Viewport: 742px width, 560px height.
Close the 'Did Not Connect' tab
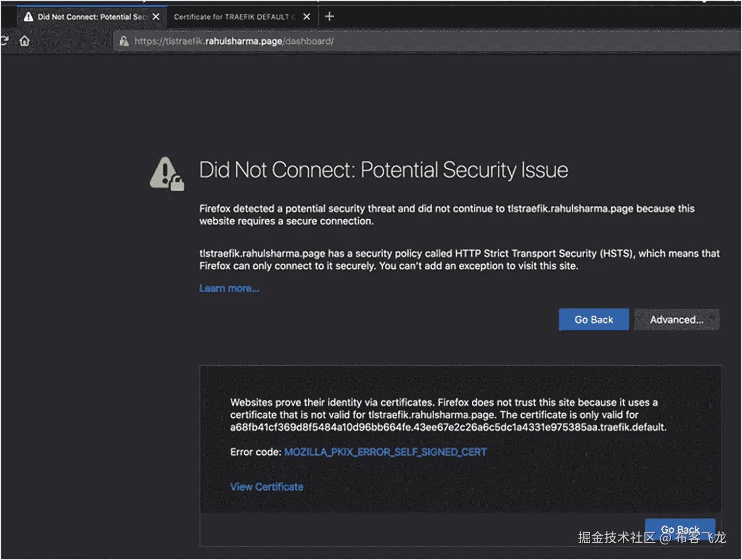pos(156,17)
